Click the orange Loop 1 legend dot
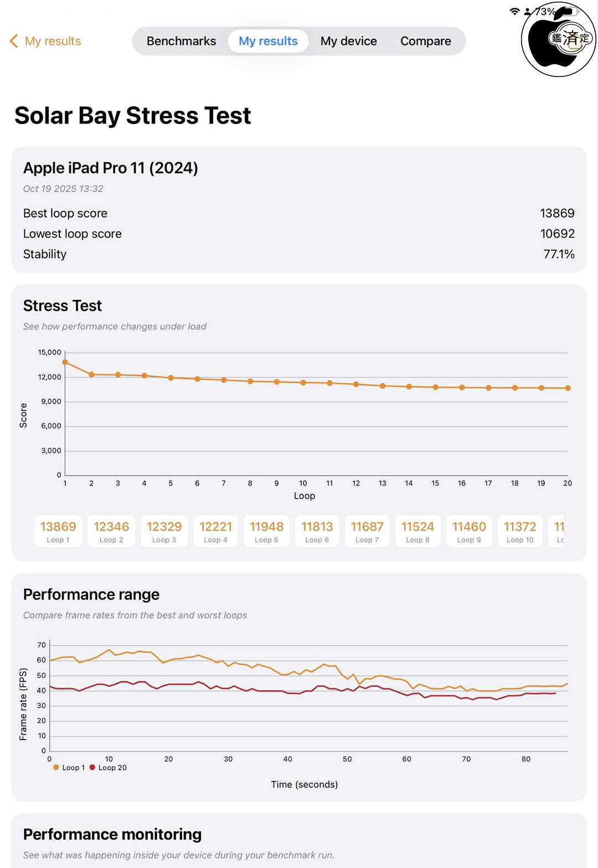598x868 pixels. (x=56, y=767)
